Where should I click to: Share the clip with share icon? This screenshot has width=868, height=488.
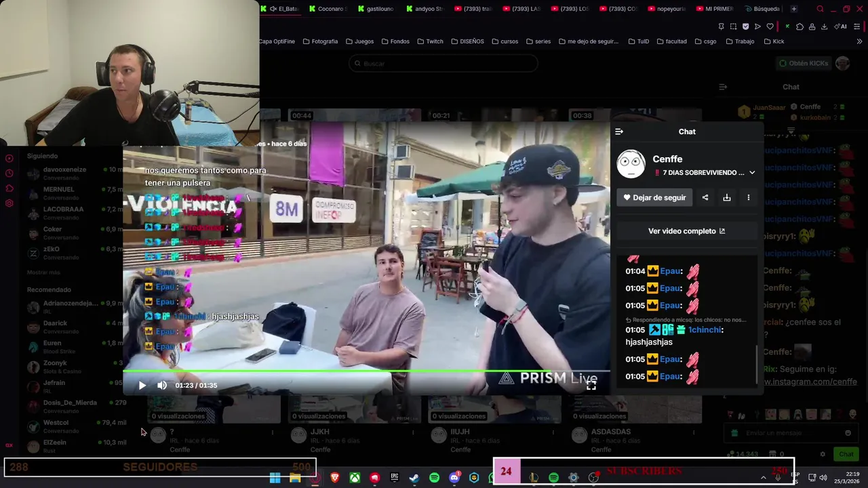(x=705, y=197)
